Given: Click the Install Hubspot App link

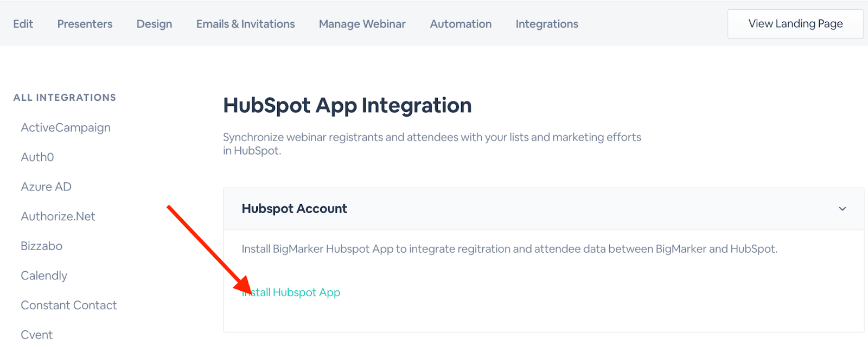Looking at the screenshot, I should 291,292.
